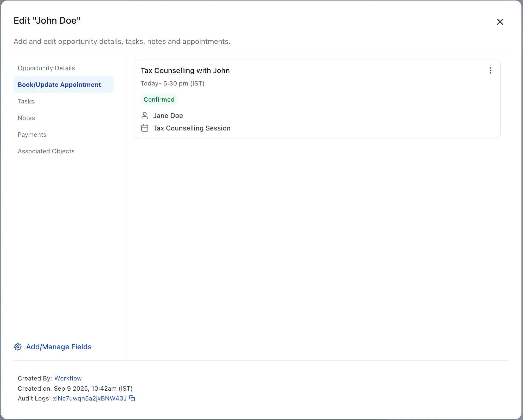Select Book/Update Appointment in the sidebar

click(59, 84)
